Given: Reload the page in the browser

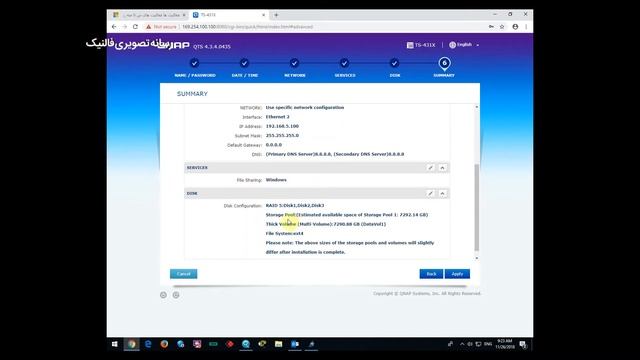Looking at the screenshot, I should click(136, 27).
